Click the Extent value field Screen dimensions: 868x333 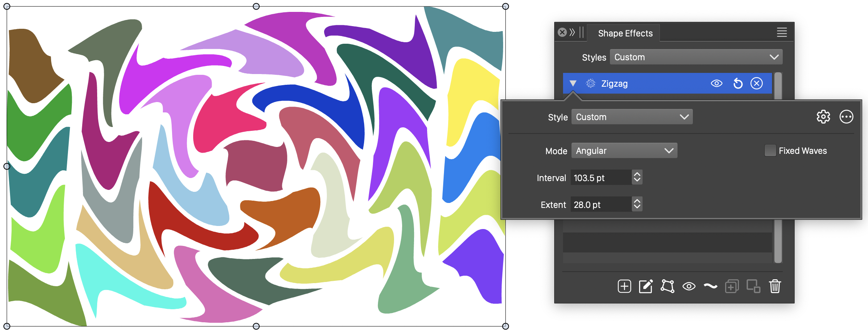tap(601, 204)
